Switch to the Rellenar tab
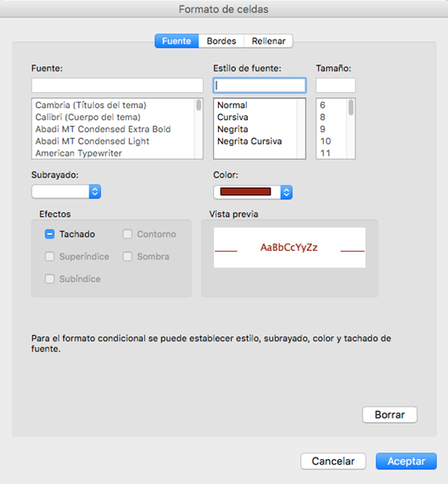Image resolution: width=448 pixels, height=484 pixels. click(x=269, y=41)
